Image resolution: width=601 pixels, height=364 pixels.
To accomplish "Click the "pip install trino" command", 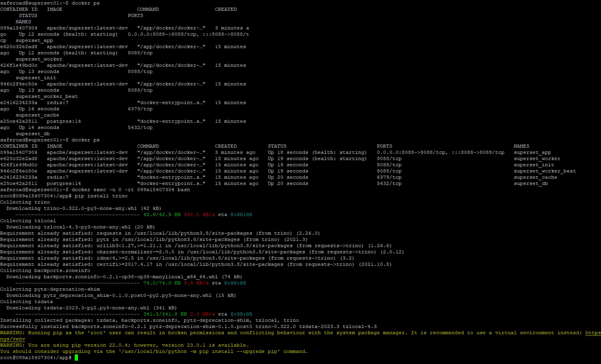I will pos(101,196).
